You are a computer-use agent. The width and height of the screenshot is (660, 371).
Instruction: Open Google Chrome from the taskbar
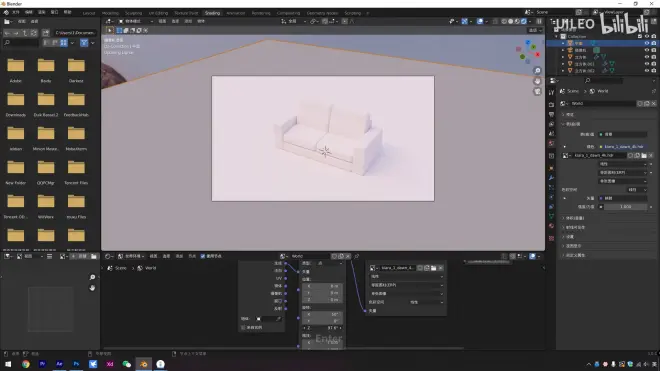click(26, 364)
